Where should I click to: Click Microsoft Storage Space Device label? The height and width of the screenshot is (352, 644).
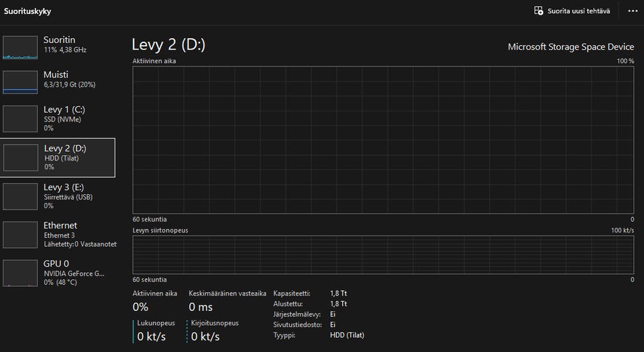(571, 47)
